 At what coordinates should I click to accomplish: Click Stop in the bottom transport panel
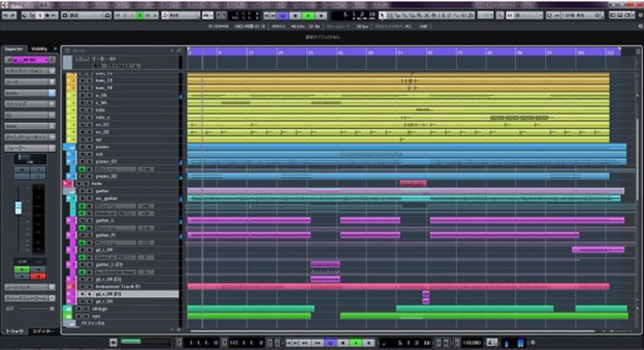point(344,343)
